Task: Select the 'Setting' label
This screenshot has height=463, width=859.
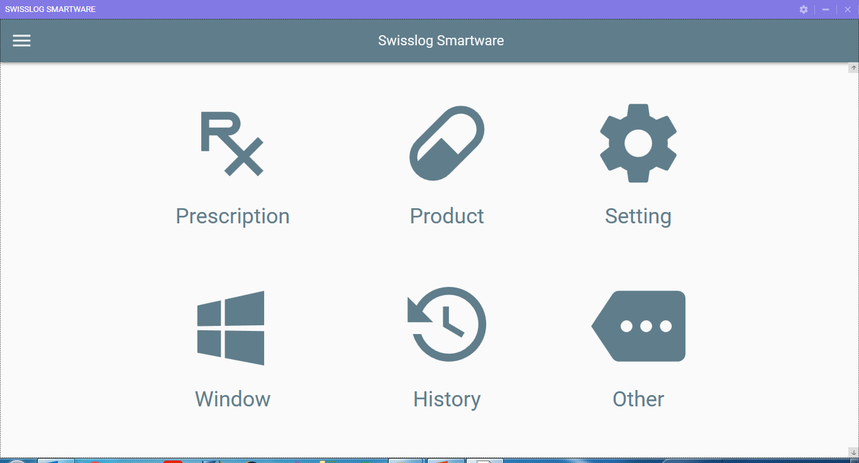Action: coord(638,216)
